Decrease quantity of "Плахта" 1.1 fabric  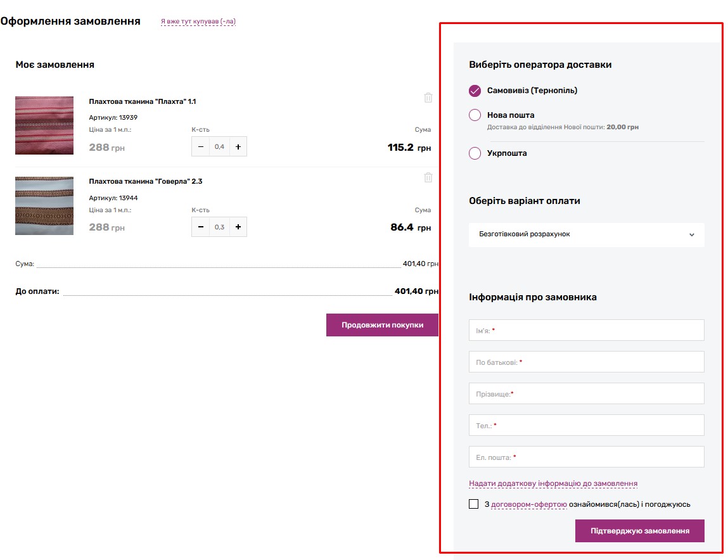201,147
